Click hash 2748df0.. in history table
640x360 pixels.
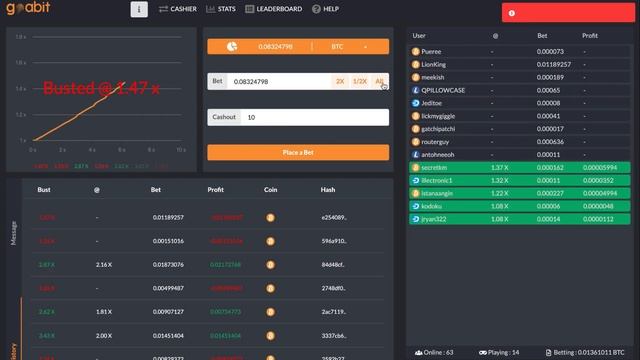point(333,288)
